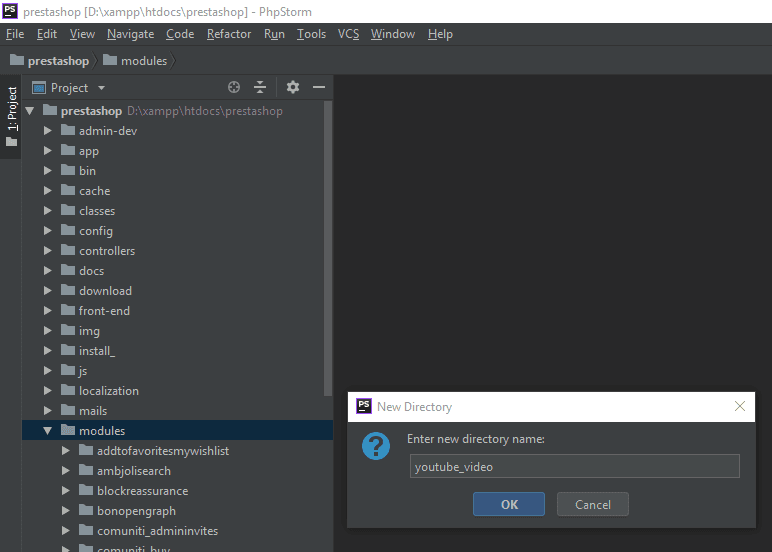Select the config folder
The image size is (772, 552).
96,231
